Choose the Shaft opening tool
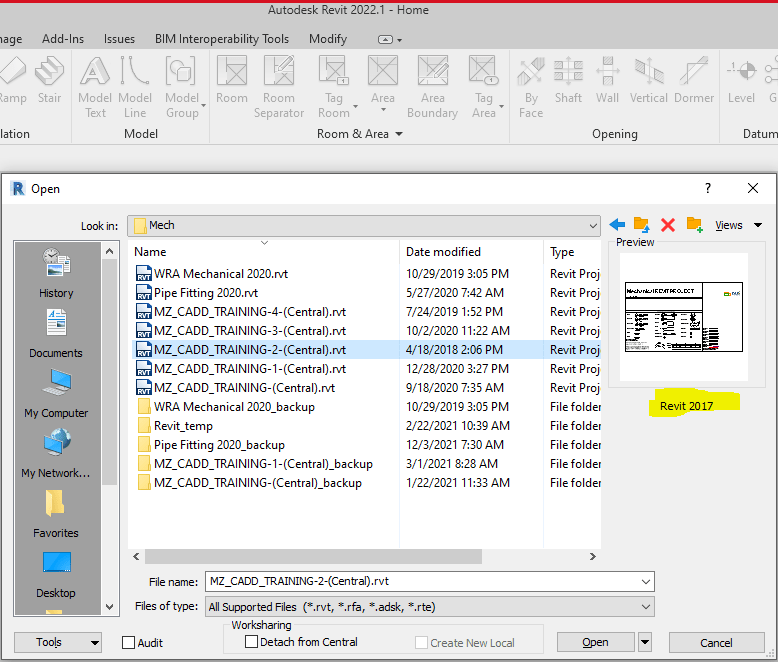Screen dimensions: 778x662 [568, 81]
